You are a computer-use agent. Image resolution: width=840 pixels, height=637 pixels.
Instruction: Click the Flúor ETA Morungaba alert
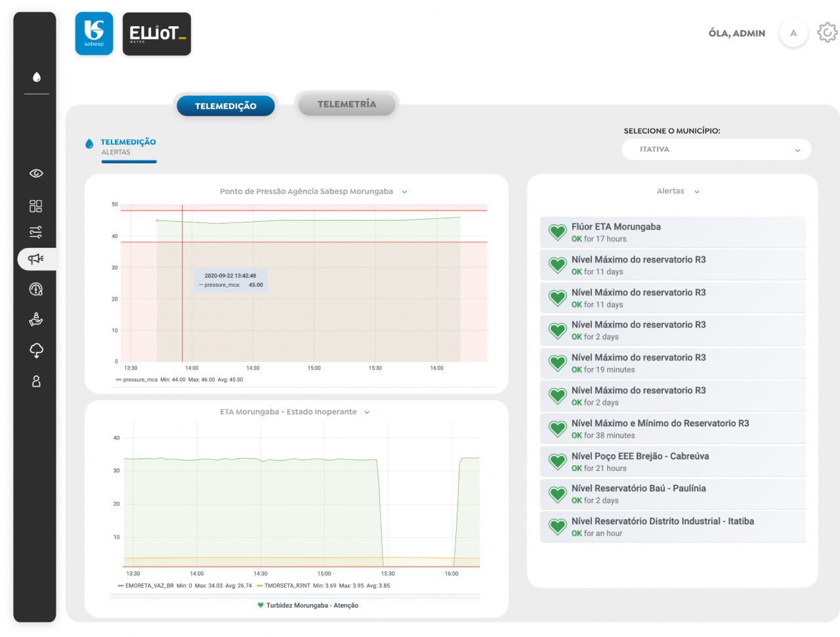pyautogui.click(x=672, y=232)
